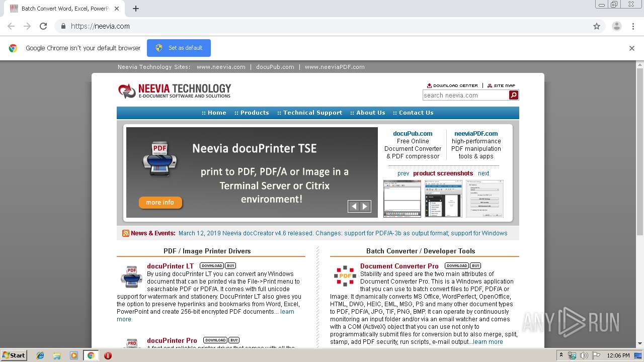644x362 pixels.
Task: Open the Download Center link
Action: coord(452,85)
